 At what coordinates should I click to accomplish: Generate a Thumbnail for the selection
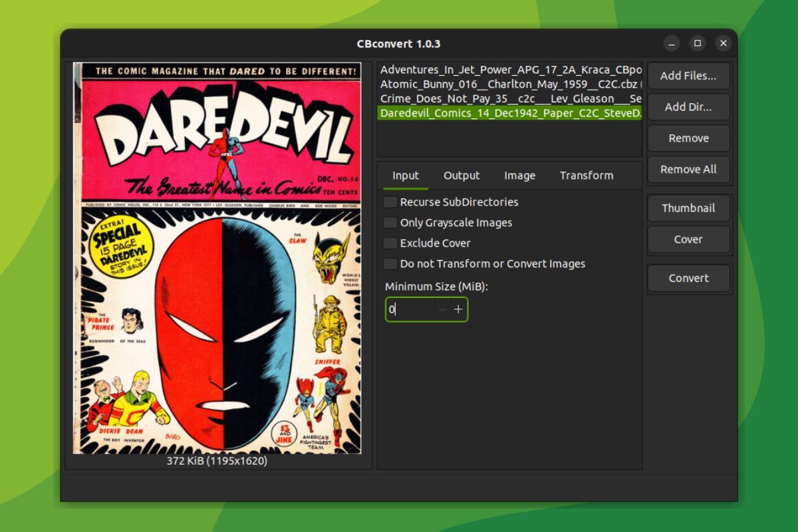(x=688, y=208)
